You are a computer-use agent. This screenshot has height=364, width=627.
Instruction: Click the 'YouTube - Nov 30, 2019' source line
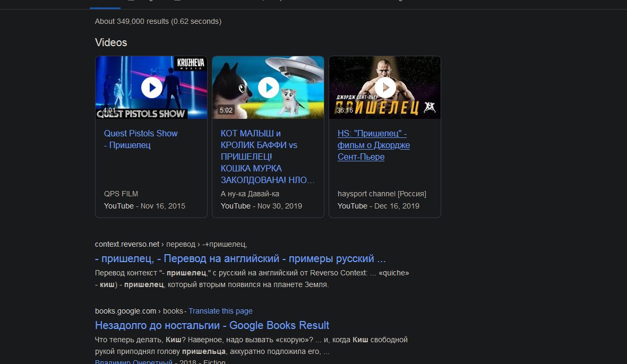[x=261, y=206]
